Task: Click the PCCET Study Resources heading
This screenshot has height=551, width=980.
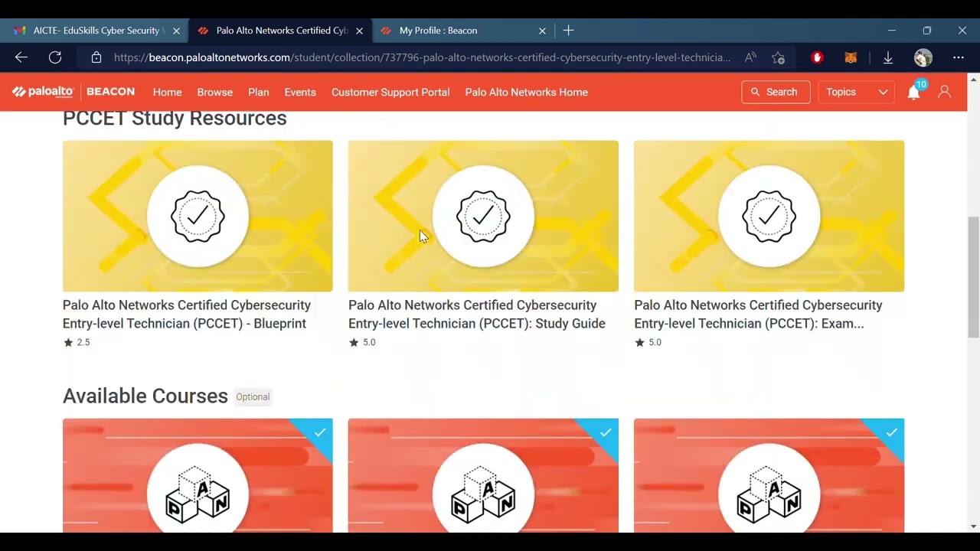Action: coord(175,118)
